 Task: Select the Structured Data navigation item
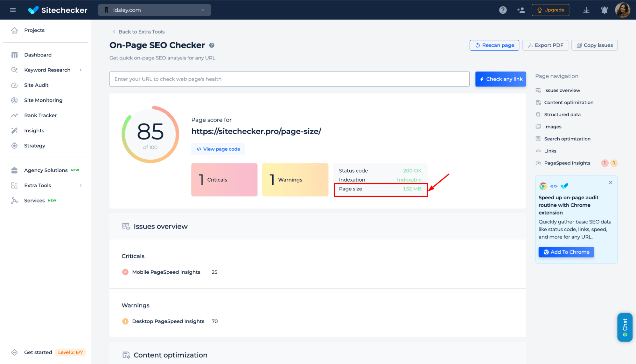[562, 114]
